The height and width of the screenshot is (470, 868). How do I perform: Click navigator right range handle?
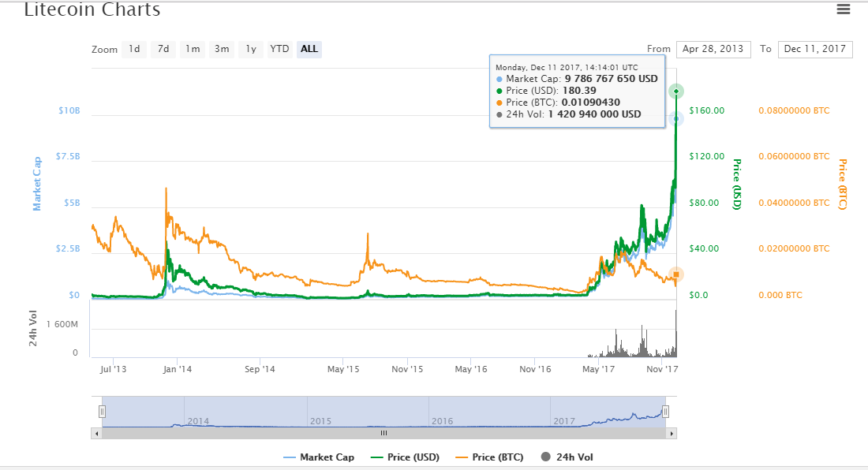(665, 412)
